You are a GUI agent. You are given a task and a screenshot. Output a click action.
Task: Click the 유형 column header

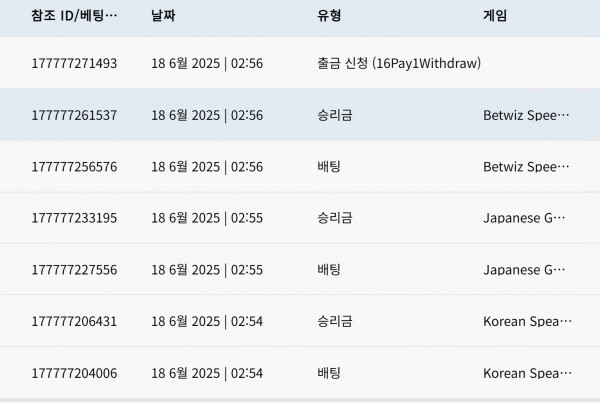click(329, 16)
